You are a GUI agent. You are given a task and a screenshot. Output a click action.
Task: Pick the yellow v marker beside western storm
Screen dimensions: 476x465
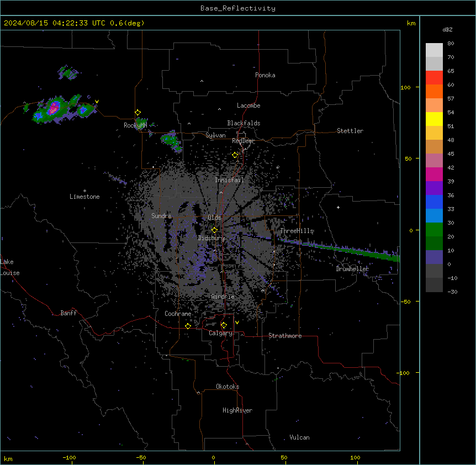[x=97, y=102]
